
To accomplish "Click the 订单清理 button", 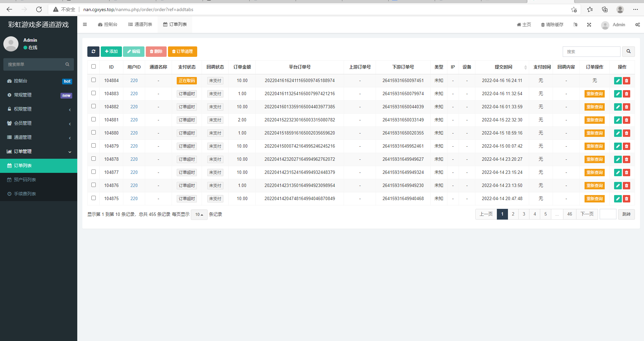I will pyautogui.click(x=182, y=51).
